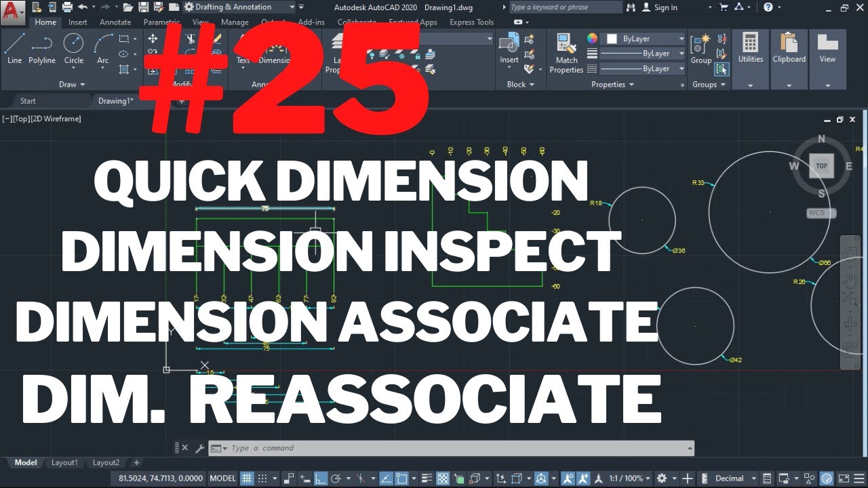The width and height of the screenshot is (868, 488).
Task: Switch to the Layout2 tab
Action: [x=106, y=463]
